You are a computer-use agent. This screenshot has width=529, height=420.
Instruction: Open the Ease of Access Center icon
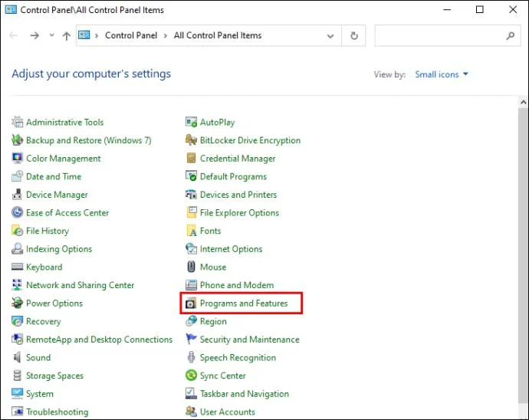tap(17, 212)
